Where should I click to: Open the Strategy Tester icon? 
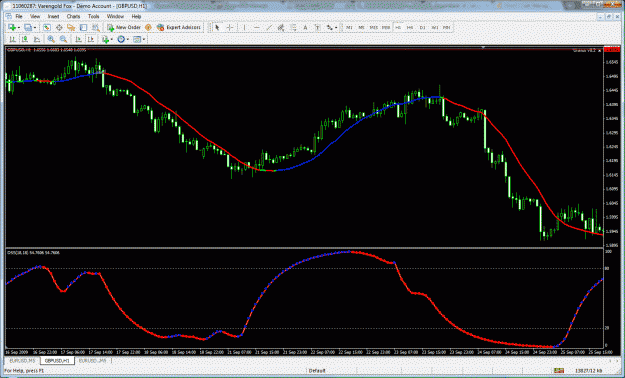[x=96, y=28]
